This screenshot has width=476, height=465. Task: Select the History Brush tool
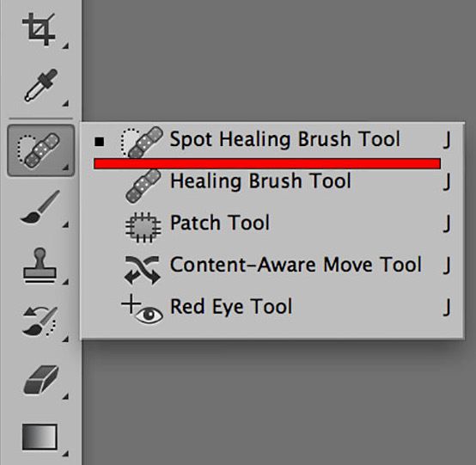(40, 321)
